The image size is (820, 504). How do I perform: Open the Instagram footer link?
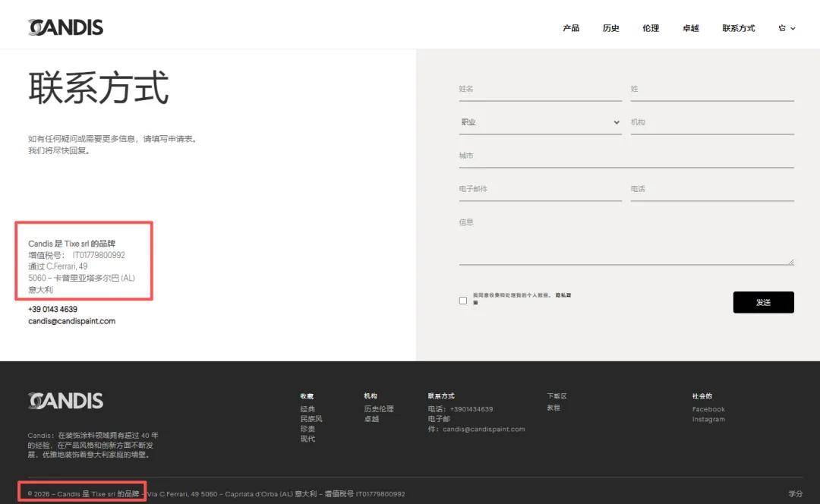click(708, 419)
